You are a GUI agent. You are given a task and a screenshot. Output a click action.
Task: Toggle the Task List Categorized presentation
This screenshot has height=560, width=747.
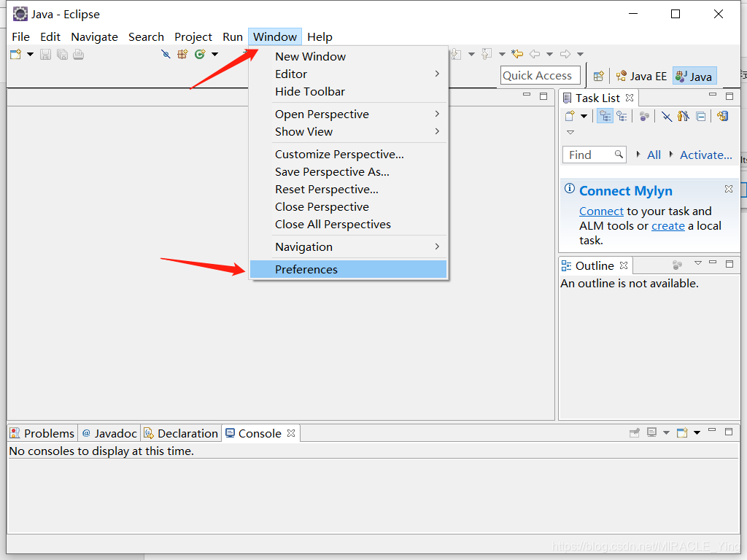point(605,116)
